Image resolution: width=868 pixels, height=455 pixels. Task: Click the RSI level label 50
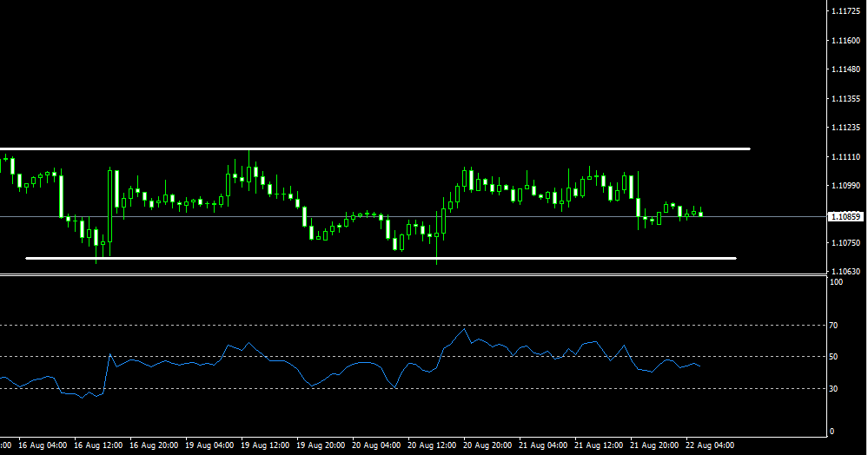coord(833,357)
